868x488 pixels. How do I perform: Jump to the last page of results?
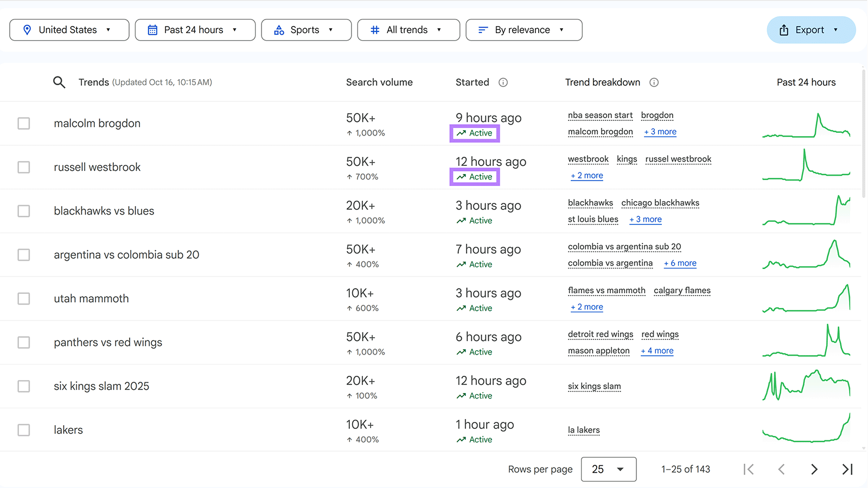pos(847,469)
